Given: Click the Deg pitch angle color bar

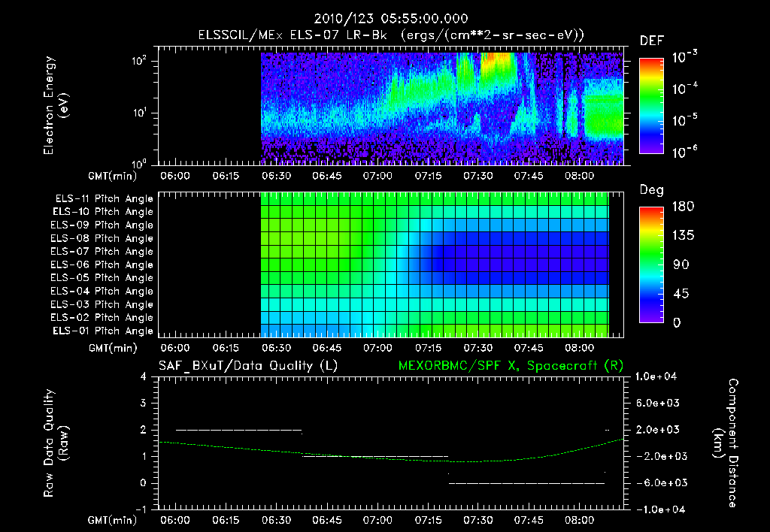Looking at the screenshot, I should [x=652, y=264].
